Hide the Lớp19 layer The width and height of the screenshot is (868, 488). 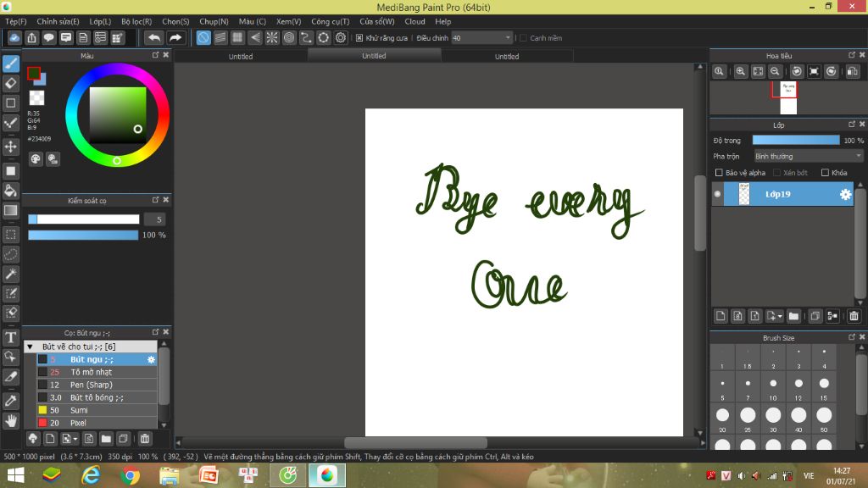(717, 194)
